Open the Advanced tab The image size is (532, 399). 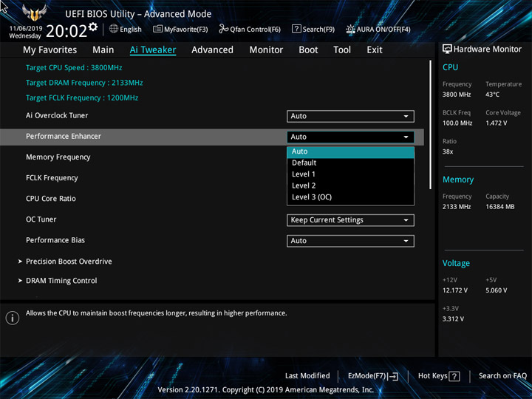[212, 50]
